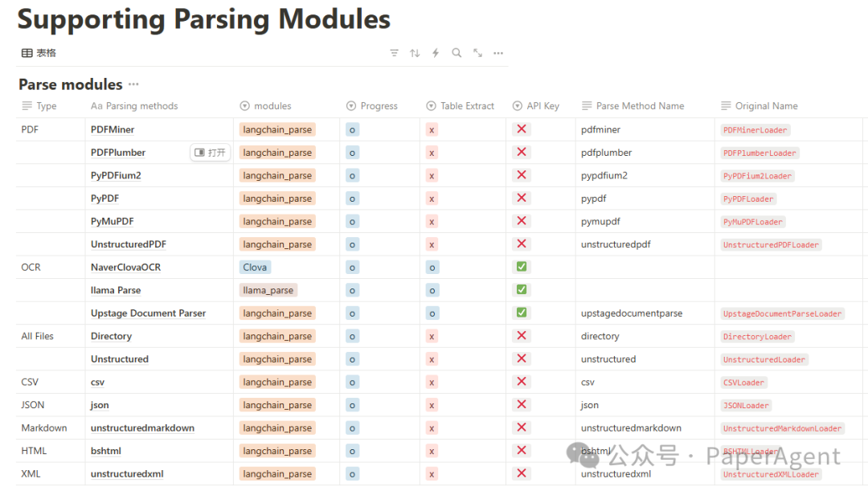Click the PDFMinerLoader original name cell
This screenshot has width=868, height=491.
click(755, 130)
